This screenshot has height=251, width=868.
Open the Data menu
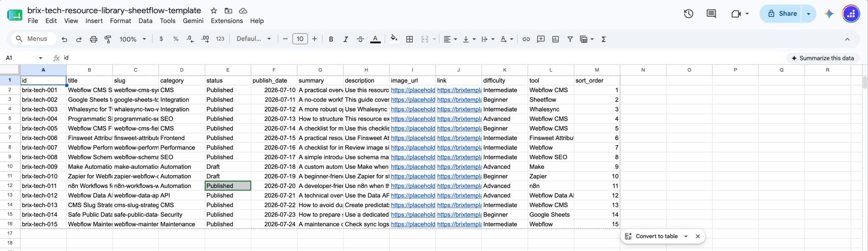click(146, 21)
